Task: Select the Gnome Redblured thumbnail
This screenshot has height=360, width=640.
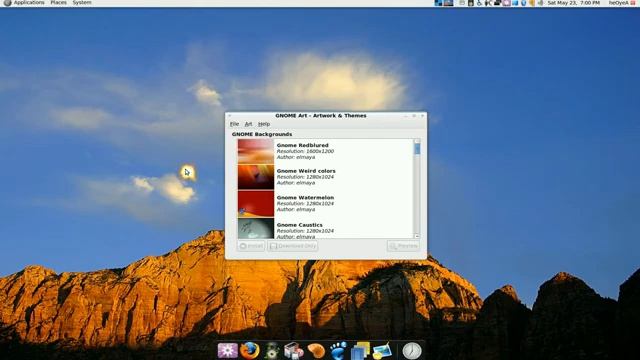Action: pos(256,151)
